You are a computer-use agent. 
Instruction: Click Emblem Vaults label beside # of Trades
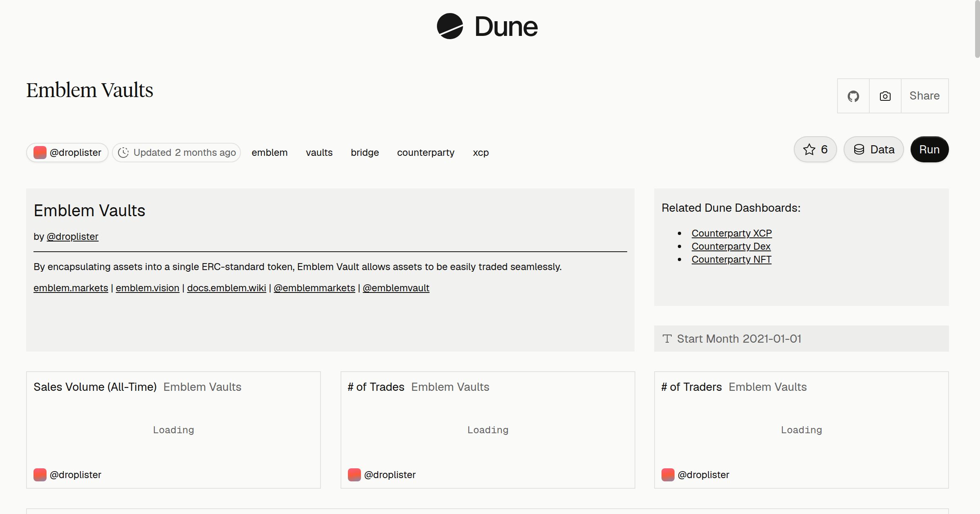coord(450,387)
